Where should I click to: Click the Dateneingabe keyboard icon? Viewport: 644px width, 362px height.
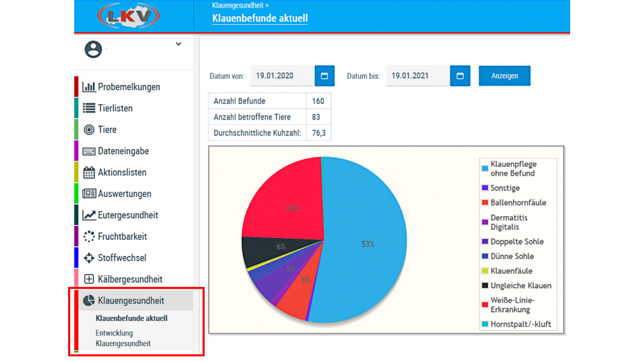[89, 151]
